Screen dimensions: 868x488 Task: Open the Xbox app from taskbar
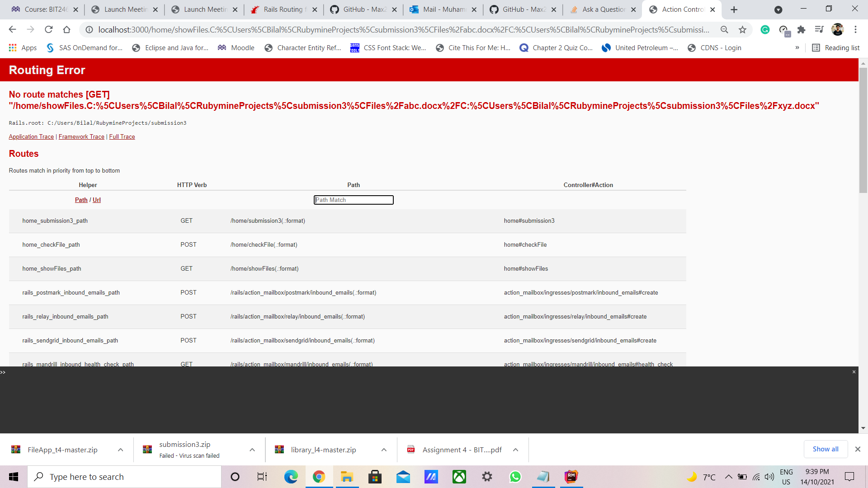pos(459,477)
